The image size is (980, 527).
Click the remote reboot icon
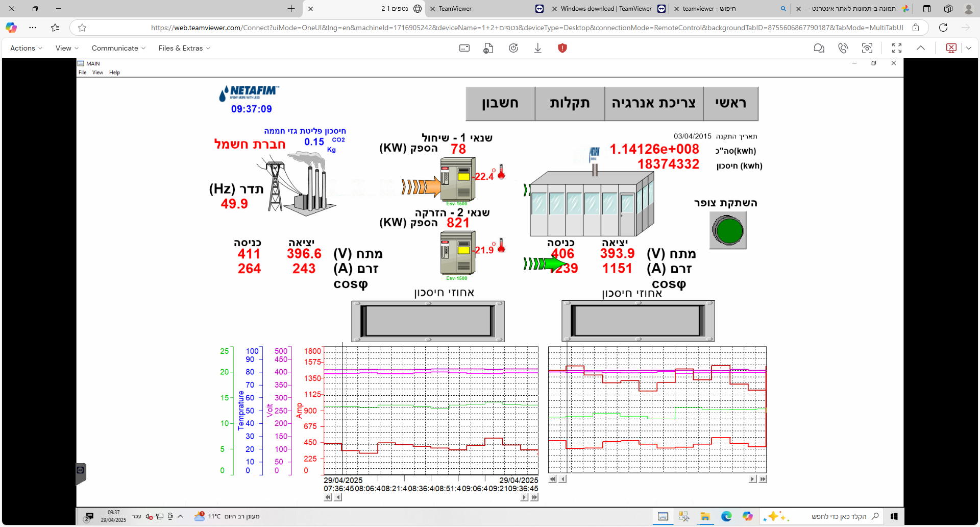(x=513, y=48)
